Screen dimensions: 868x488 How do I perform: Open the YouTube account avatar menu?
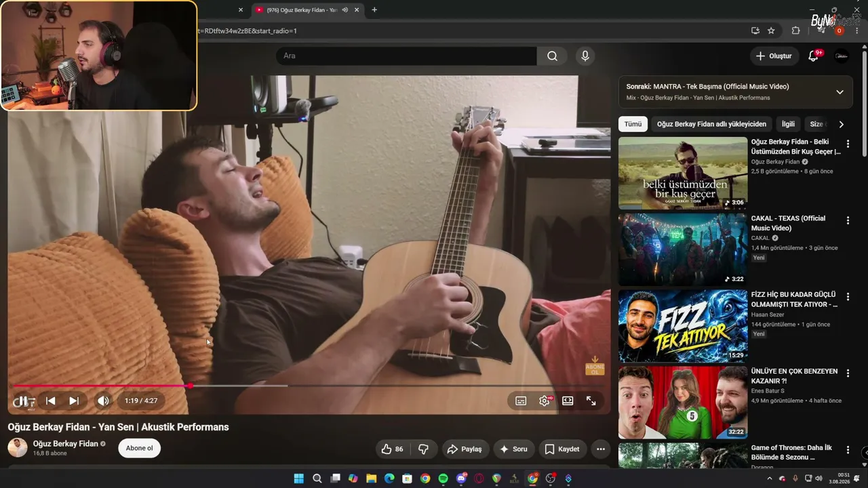(x=841, y=56)
